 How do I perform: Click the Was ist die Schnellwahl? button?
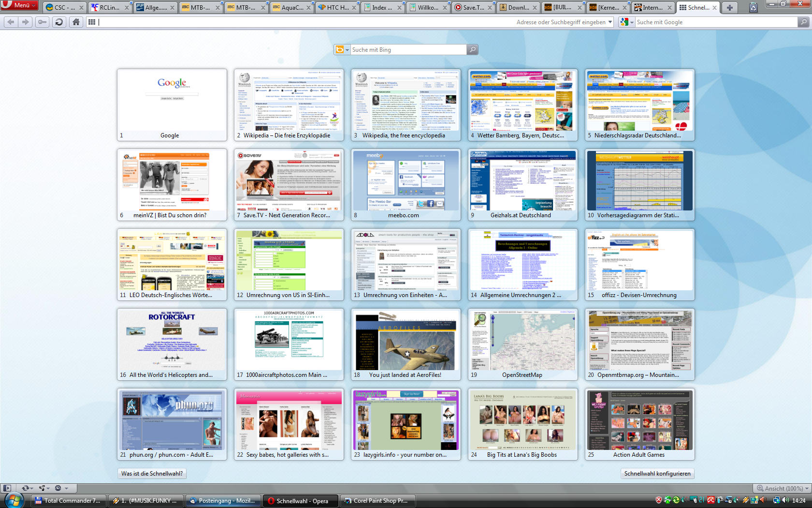[152, 474]
